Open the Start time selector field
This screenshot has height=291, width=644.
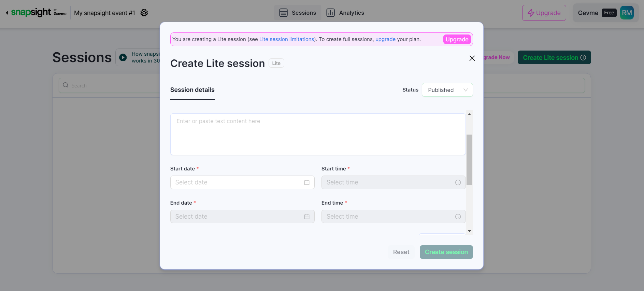point(389,182)
